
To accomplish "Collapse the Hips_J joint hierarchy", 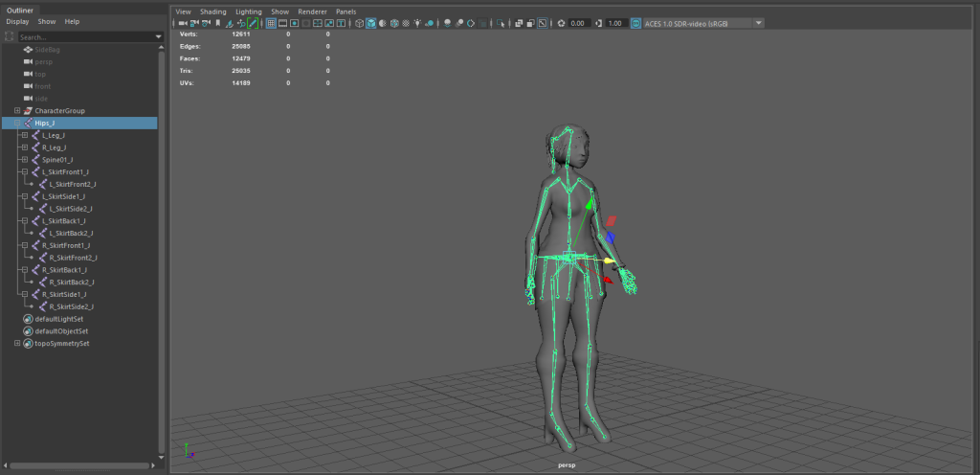I will point(17,124).
